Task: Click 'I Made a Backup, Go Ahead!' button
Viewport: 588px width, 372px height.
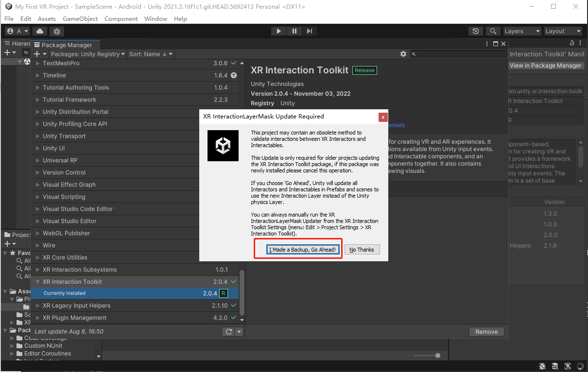Action: click(303, 250)
